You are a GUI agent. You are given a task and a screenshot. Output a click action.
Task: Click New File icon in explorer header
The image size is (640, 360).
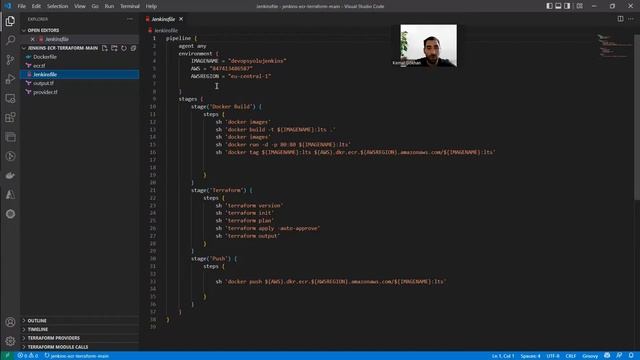(x=105, y=48)
